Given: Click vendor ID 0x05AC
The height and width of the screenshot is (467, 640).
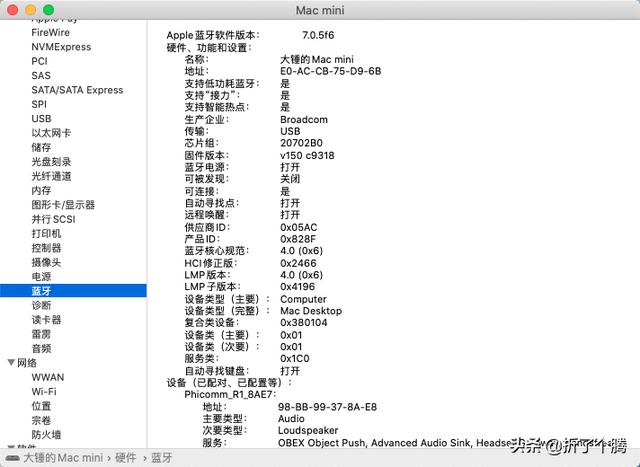Looking at the screenshot, I should tap(298, 227).
